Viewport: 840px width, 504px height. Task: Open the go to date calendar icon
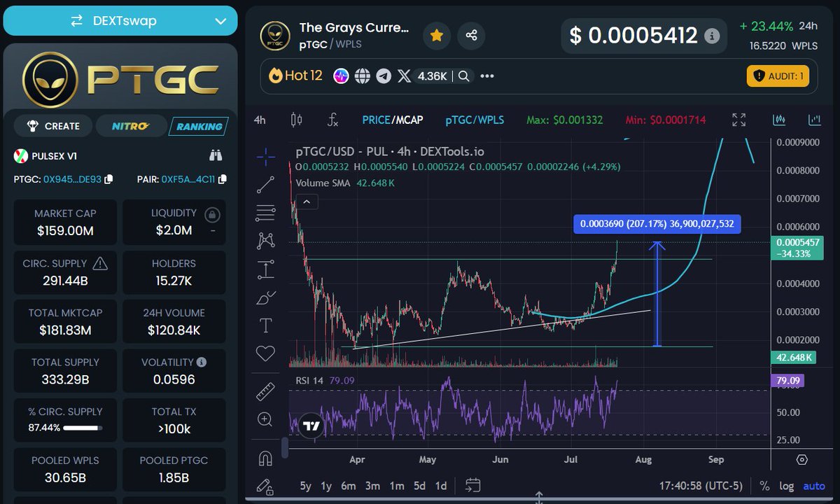point(472,486)
